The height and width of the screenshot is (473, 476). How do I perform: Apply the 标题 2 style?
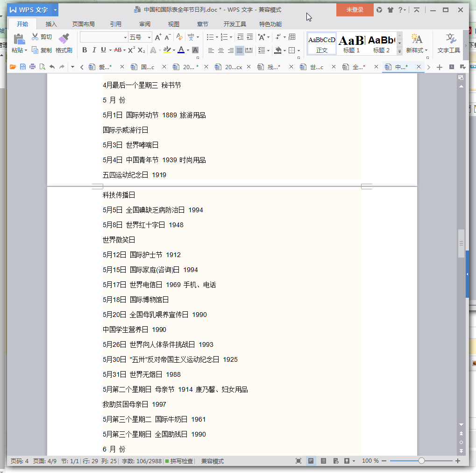click(381, 44)
